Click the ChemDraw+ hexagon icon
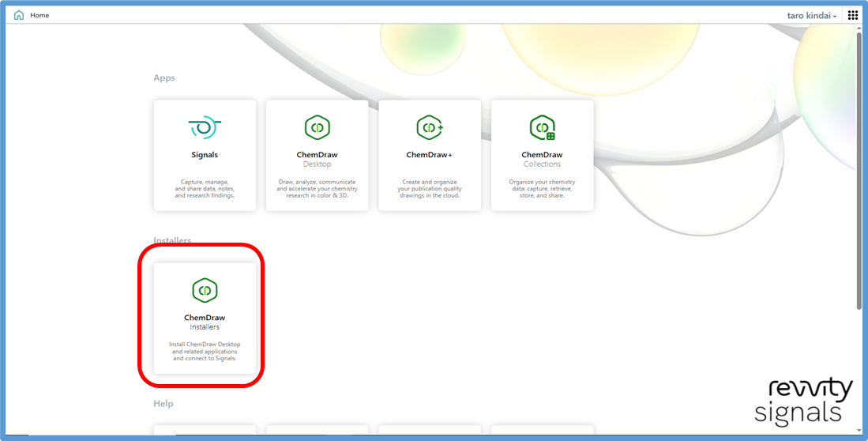 (x=430, y=127)
